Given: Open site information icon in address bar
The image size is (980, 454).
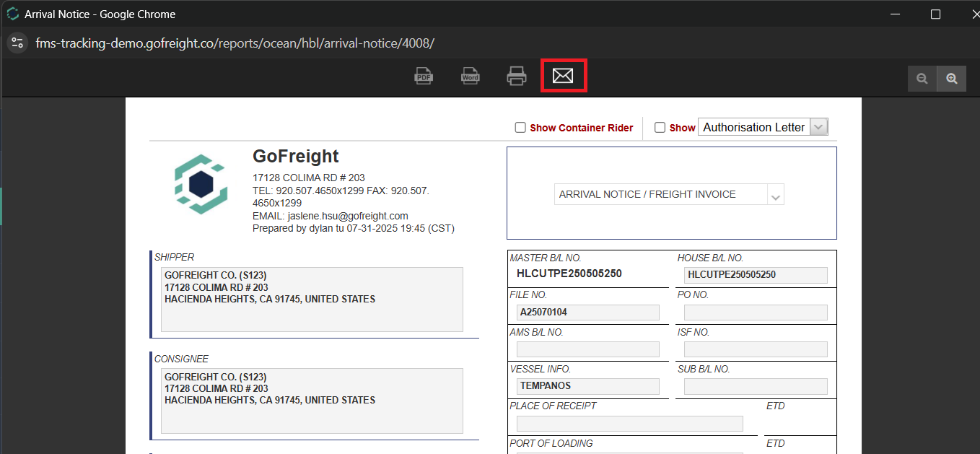Looking at the screenshot, I should pos(17,43).
